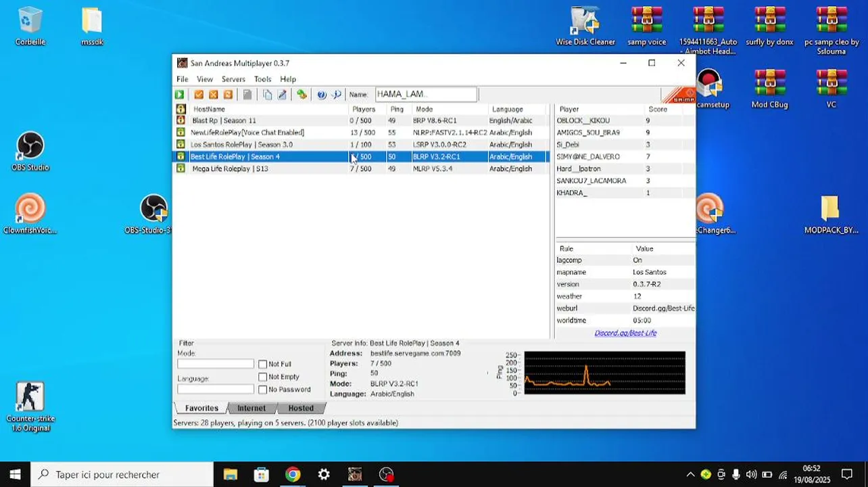Select player SANKOU7_LACAMORA in player list
Screen dimensions: 868x487
625,181
